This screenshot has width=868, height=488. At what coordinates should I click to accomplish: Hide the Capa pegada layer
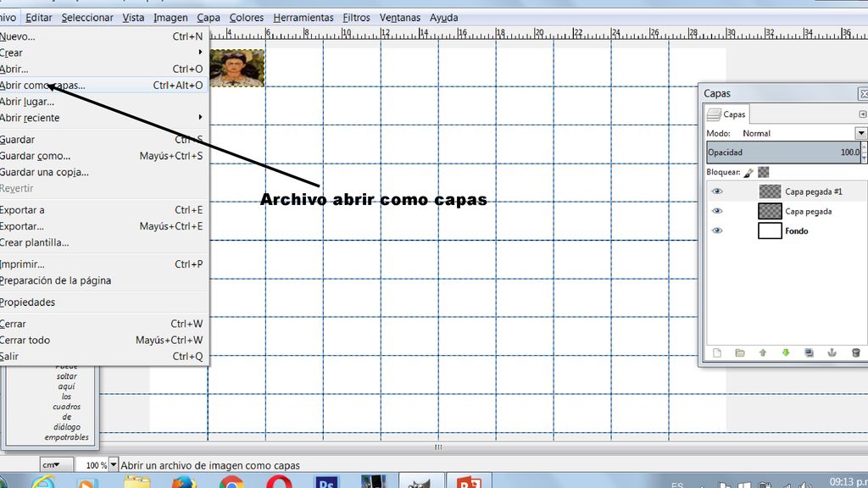717,211
